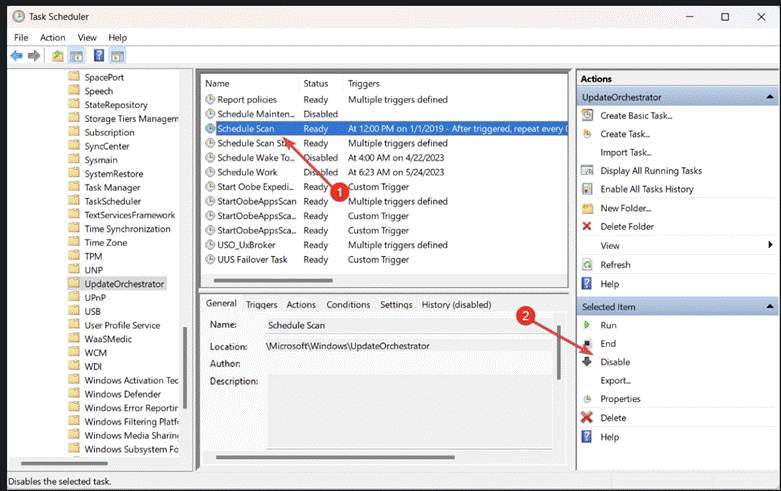This screenshot has height=491, width=781.
Task: Switch to the Actions tab
Action: [301, 304]
